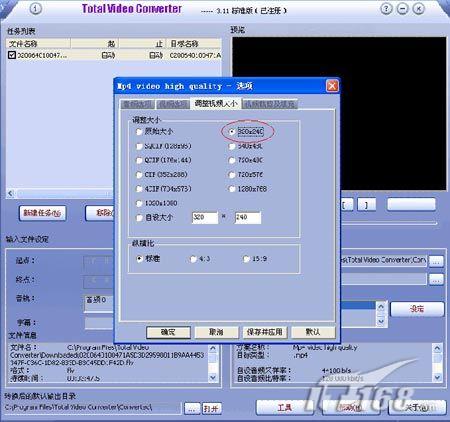
Task: Open the resize video tab
Action: tap(216, 104)
